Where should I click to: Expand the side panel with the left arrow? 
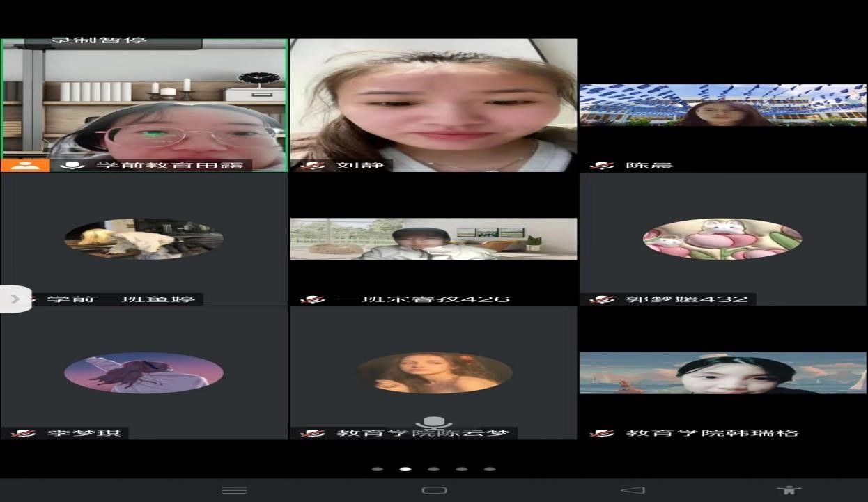[15, 299]
